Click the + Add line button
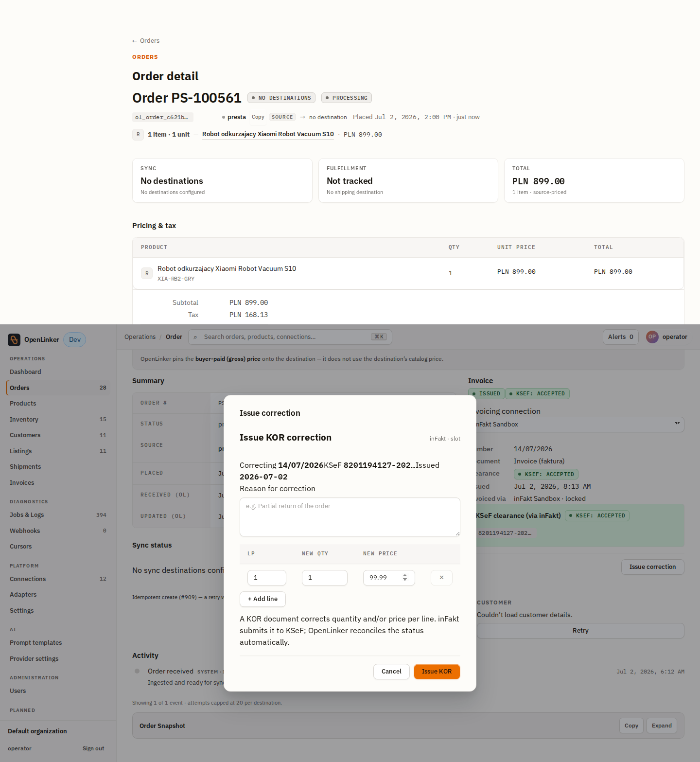This screenshot has height=762, width=700. click(x=262, y=599)
